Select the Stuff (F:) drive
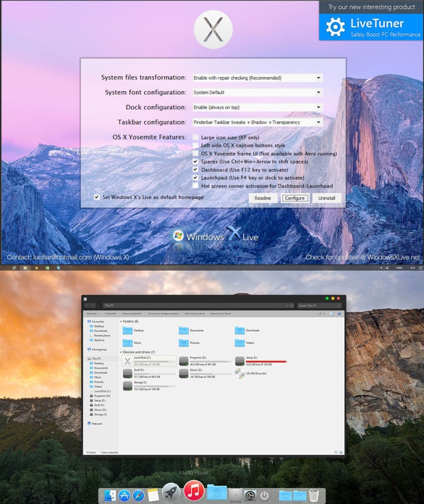The image size is (424, 504). (149, 374)
